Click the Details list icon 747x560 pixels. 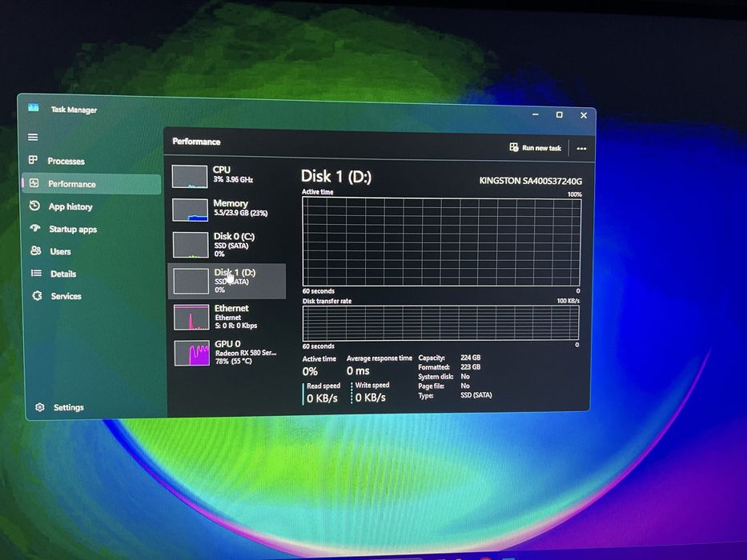36,273
